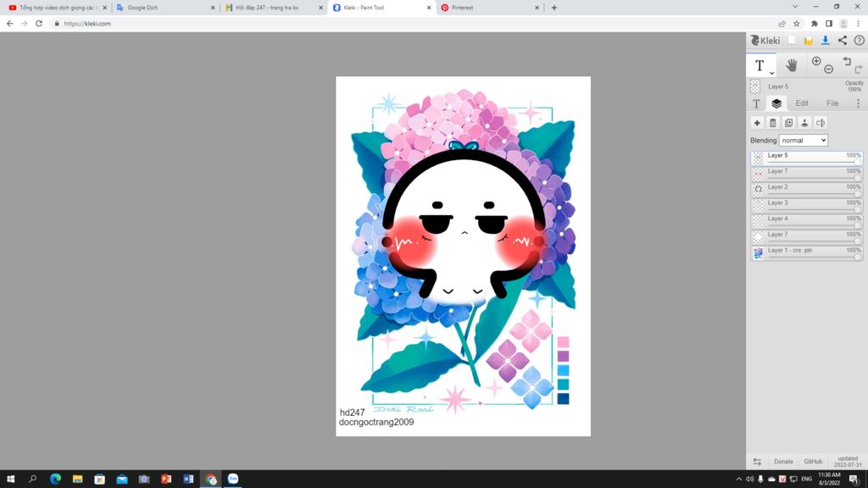
Task: Open the three-dot more options menu
Action: click(x=858, y=103)
